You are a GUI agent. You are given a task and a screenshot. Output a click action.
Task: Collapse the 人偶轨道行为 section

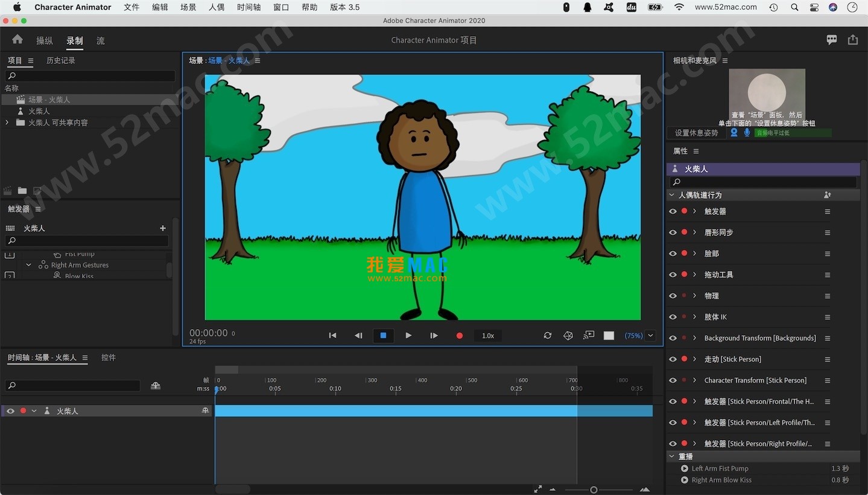pos(671,195)
